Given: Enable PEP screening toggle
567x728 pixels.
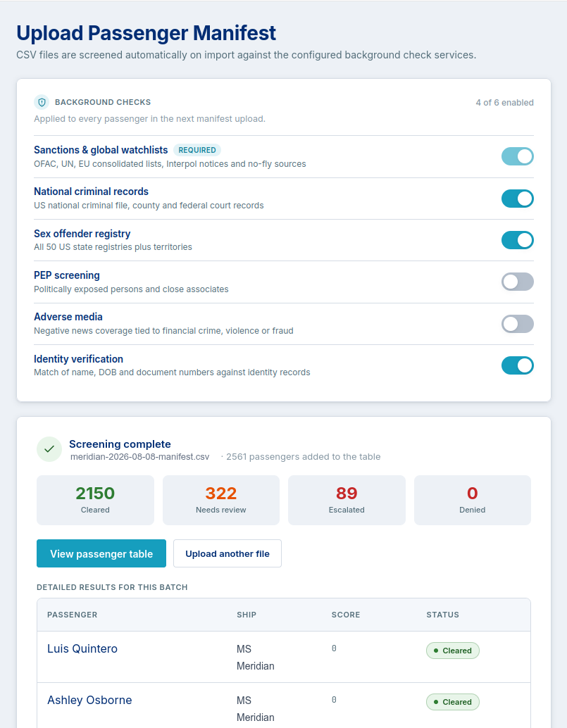Looking at the screenshot, I should 517,282.
